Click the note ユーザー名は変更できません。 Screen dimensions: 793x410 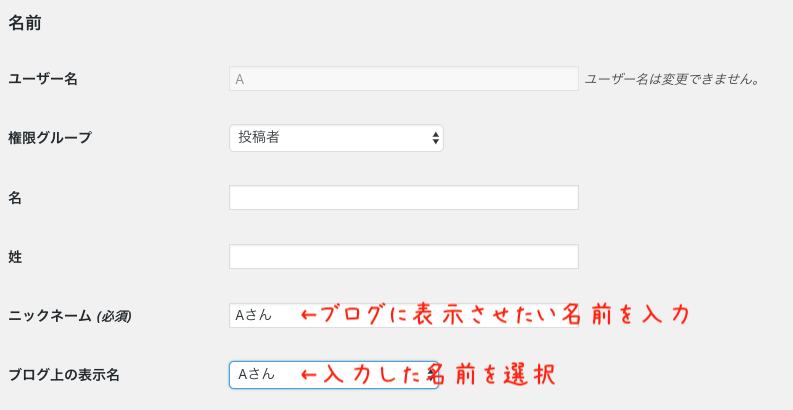pos(673,79)
